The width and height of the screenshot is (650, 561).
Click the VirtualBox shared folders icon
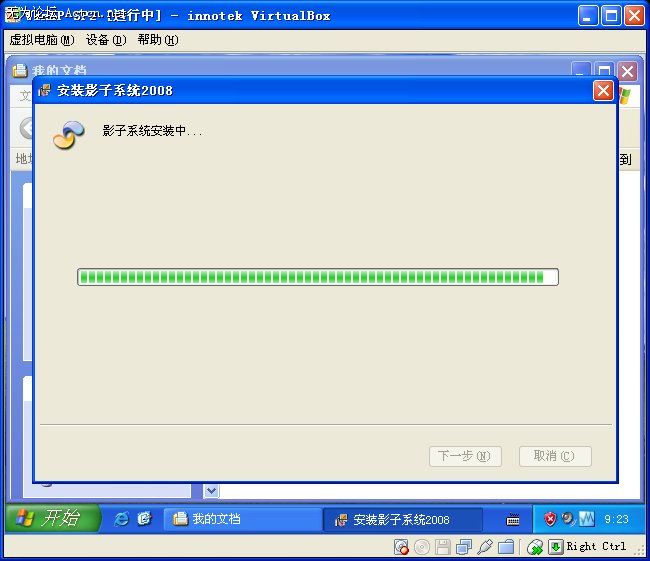[506, 547]
